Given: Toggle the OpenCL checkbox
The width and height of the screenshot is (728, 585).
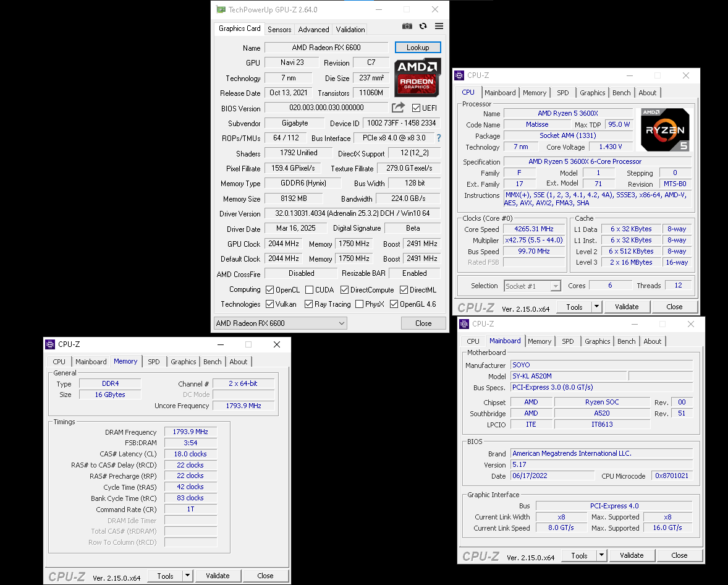Looking at the screenshot, I should pyautogui.click(x=269, y=290).
